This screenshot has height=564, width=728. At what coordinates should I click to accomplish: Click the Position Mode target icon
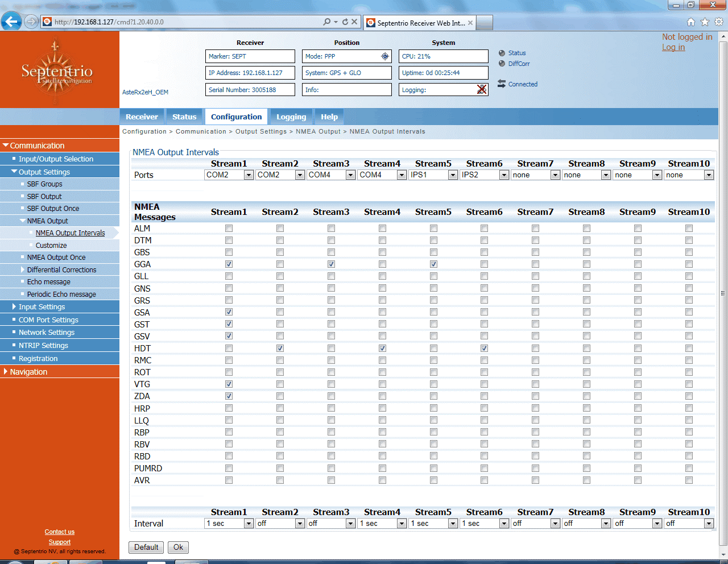pyautogui.click(x=385, y=56)
